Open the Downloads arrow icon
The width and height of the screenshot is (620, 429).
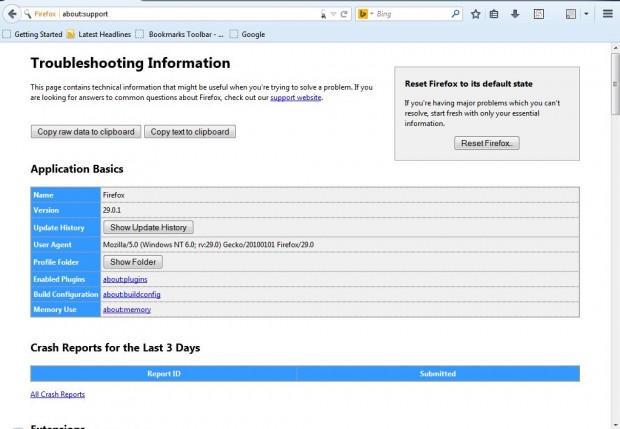515,14
